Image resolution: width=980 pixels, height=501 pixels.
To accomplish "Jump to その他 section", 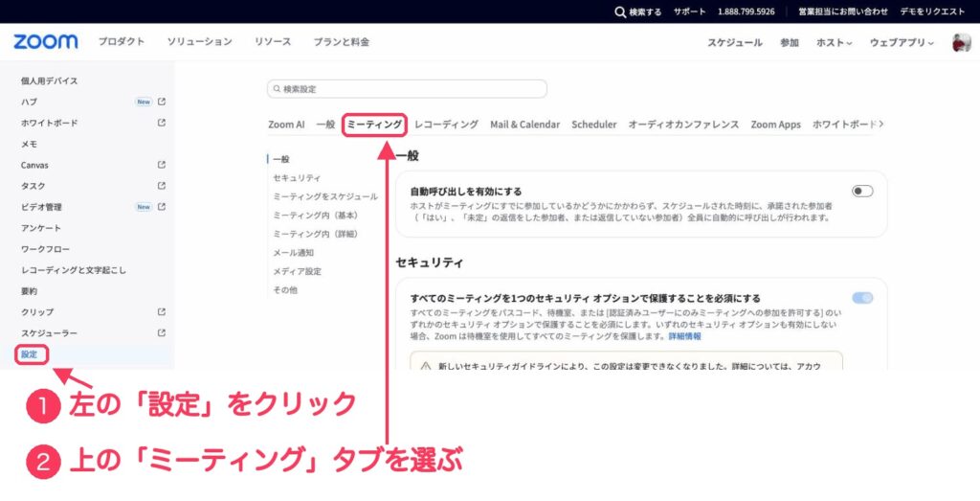I will click(285, 290).
